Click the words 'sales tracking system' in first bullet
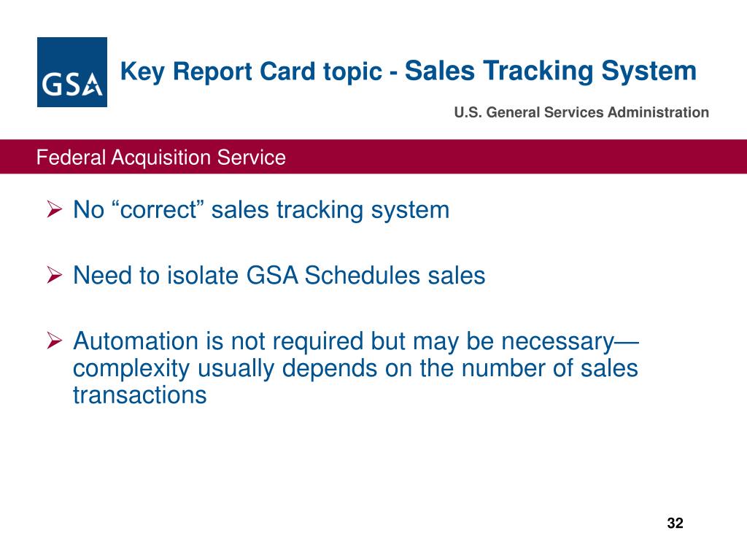This screenshot has height=560, width=747. pyautogui.click(x=330, y=210)
